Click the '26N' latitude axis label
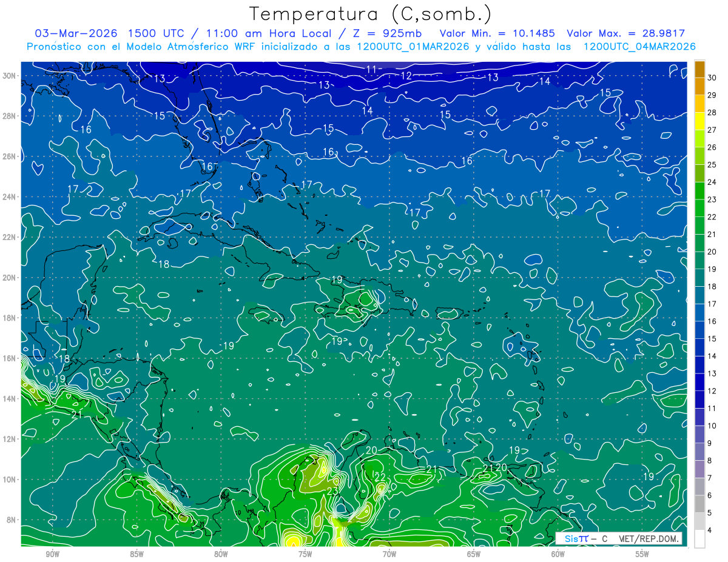The width and height of the screenshot is (728, 562). (x=10, y=156)
